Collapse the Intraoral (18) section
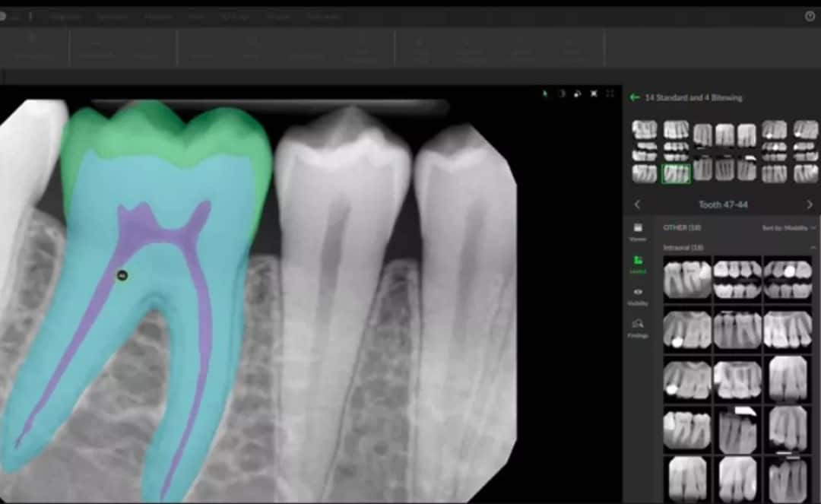Image resolution: width=821 pixels, height=504 pixels. point(813,248)
